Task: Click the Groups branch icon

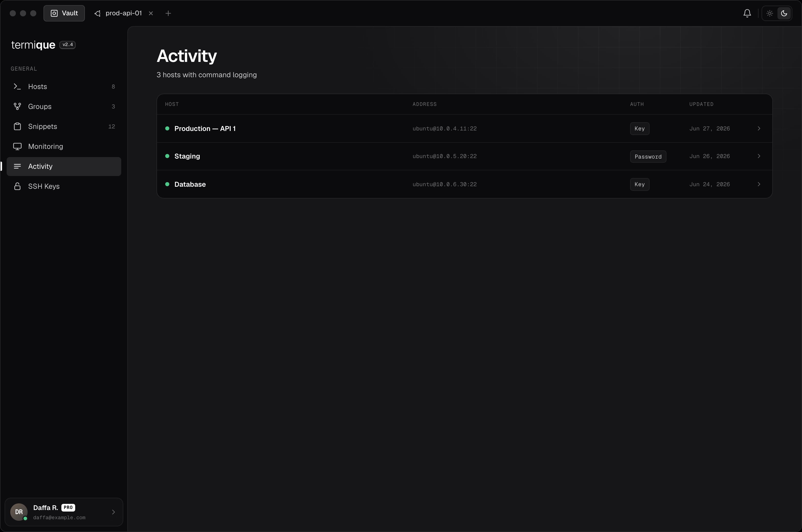Action: point(17,107)
